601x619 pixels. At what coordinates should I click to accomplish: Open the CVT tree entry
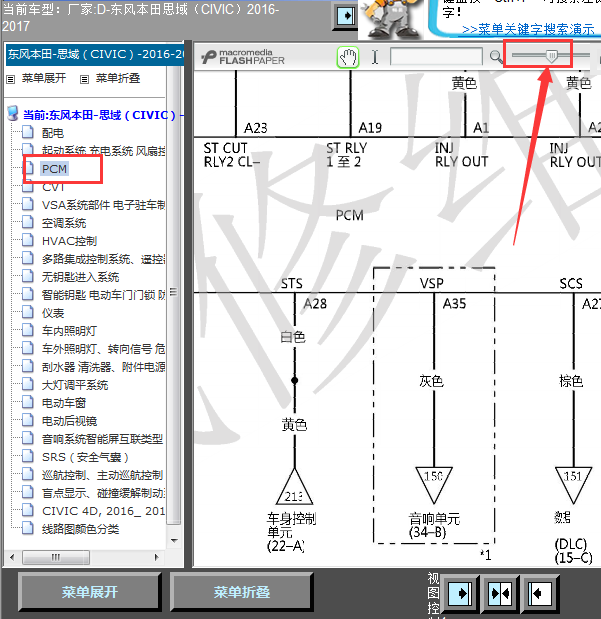tap(53, 187)
